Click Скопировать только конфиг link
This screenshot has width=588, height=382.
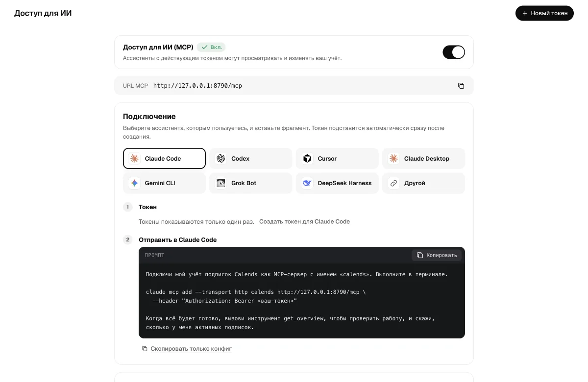coord(187,349)
